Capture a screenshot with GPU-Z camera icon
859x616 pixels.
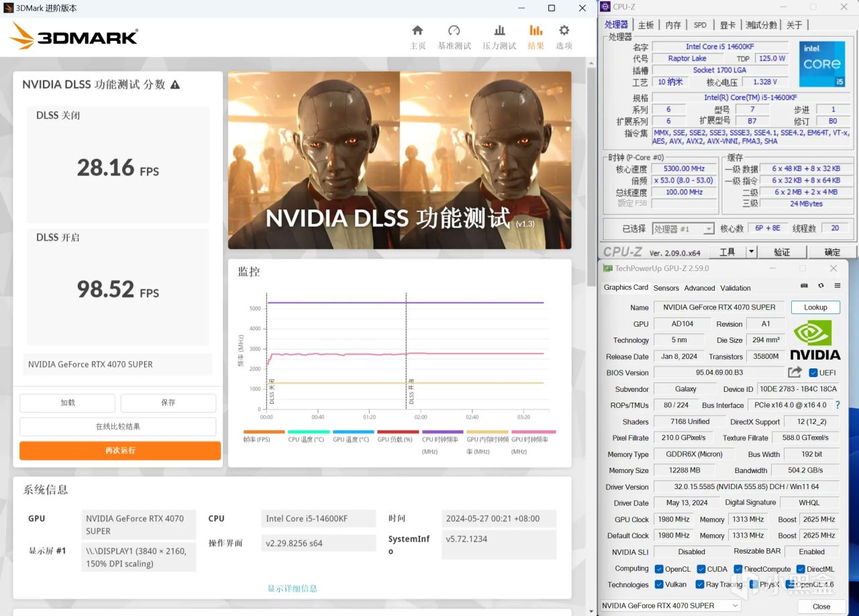(803, 285)
